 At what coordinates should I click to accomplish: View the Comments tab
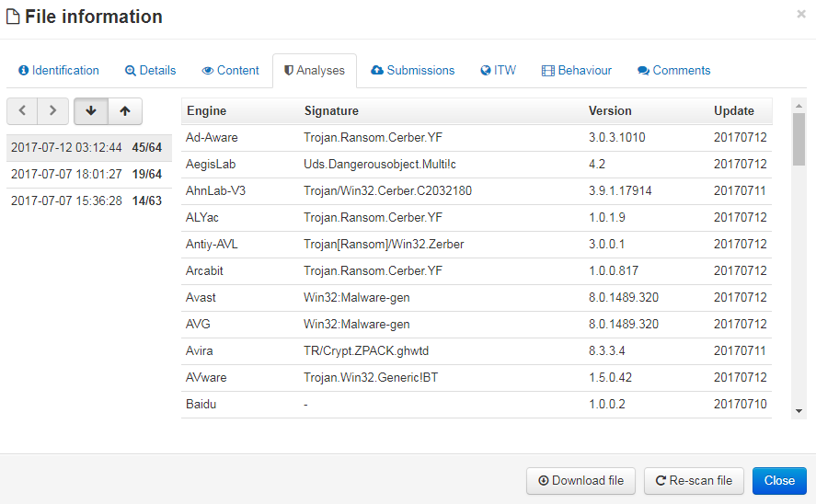[673, 70]
